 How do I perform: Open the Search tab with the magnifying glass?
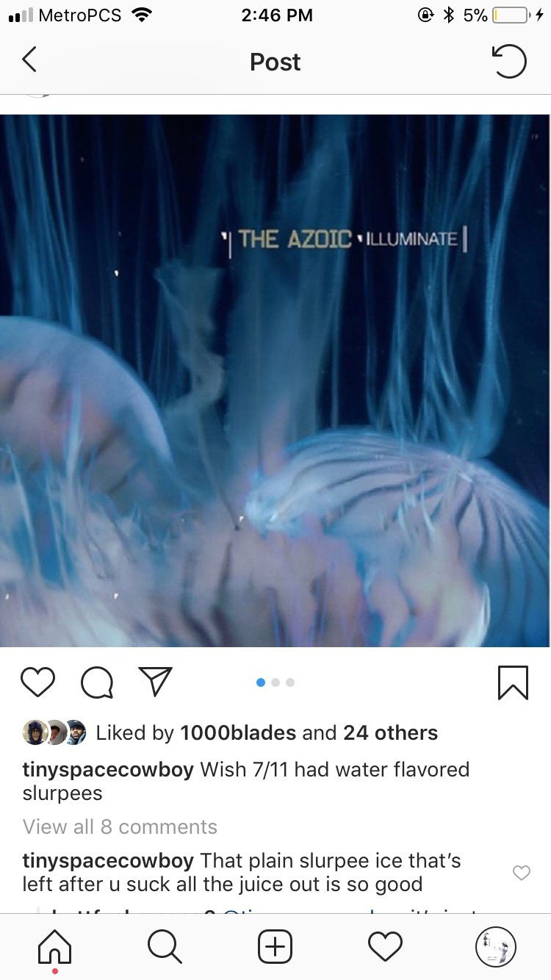pyautogui.click(x=165, y=946)
